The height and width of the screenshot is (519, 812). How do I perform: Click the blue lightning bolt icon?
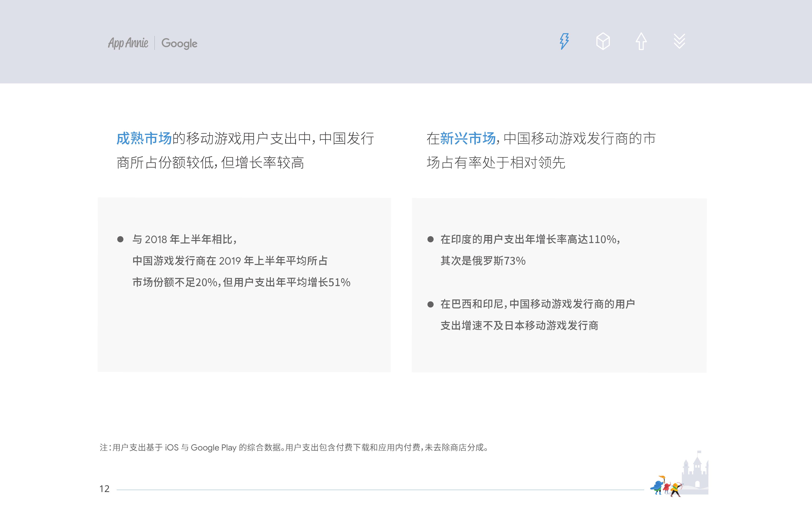[564, 41]
